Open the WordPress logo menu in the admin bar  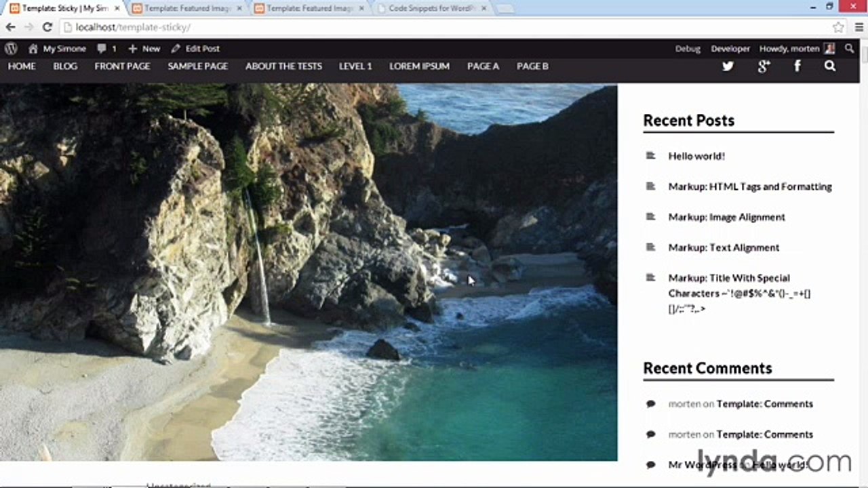pos(11,49)
